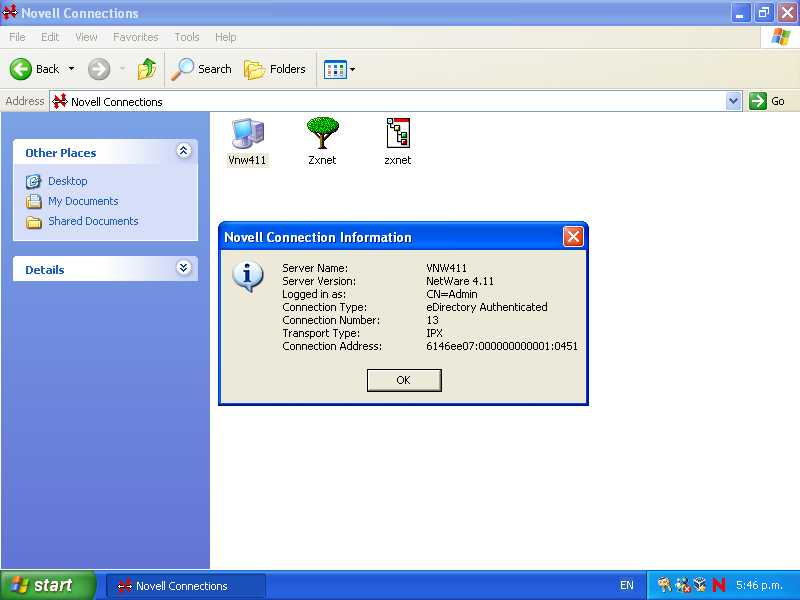
Task: Open the Back history dropdown arrow
Action: point(71,69)
